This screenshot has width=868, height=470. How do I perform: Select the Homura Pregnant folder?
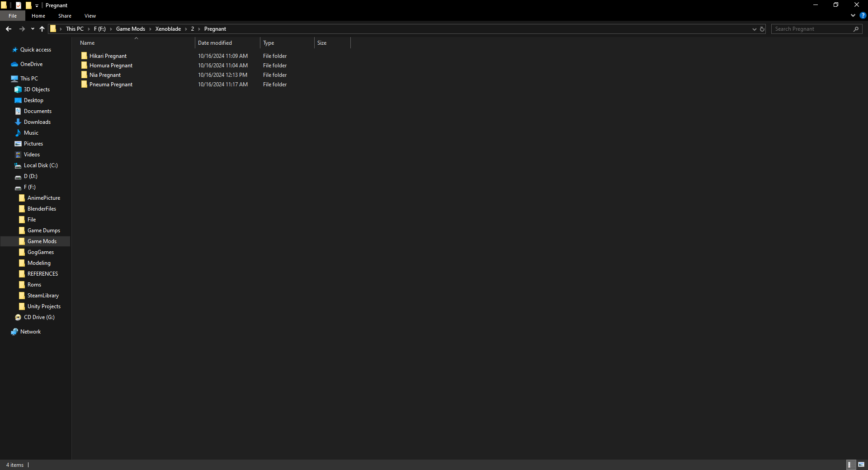[x=111, y=66]
